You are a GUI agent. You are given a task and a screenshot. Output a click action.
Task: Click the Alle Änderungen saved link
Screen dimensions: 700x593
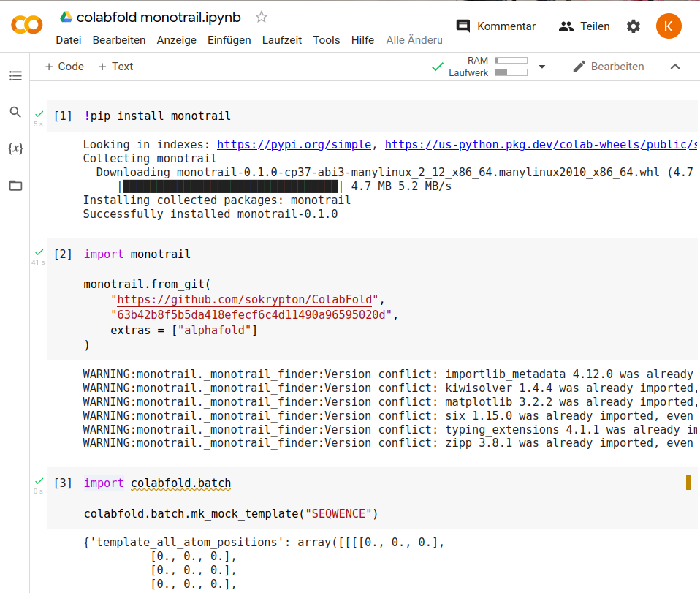coord(414,40)
